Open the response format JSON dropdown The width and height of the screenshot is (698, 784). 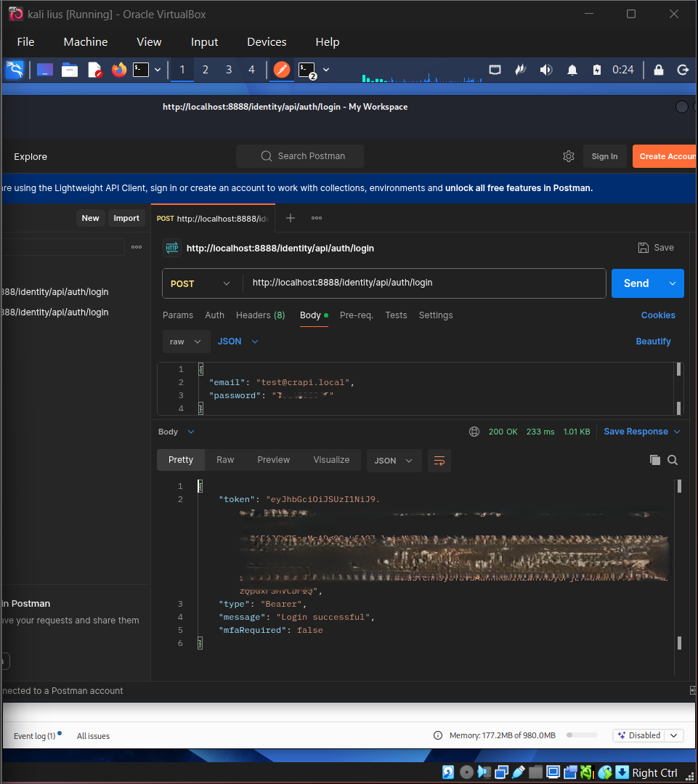(x=394, y=461)
